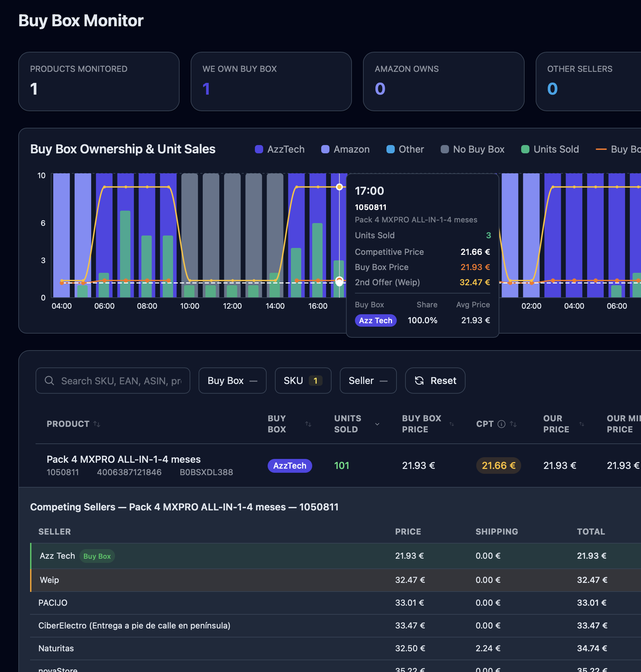Open the Seller filter dropdown
Viewport: 641px width, 672px height.
pos(368,381)
